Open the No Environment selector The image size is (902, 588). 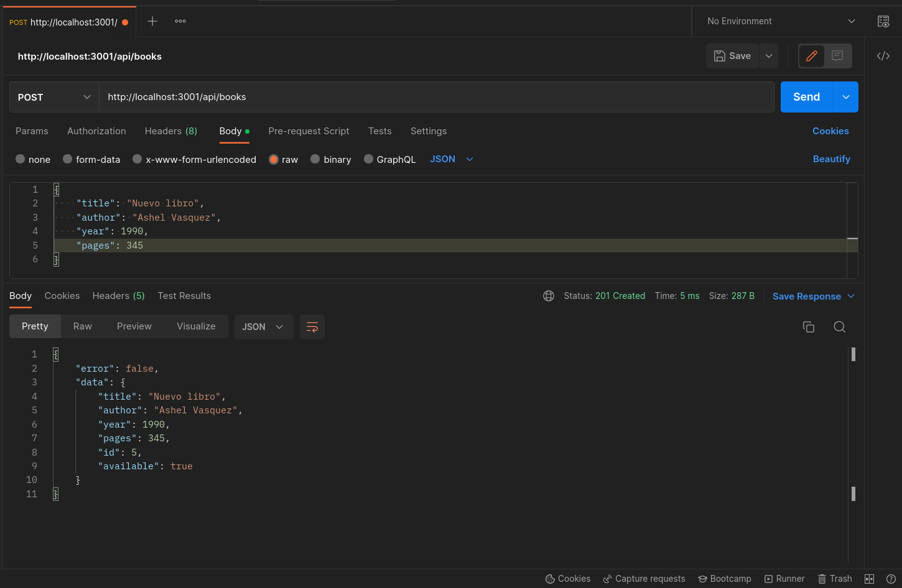(781, 21)
